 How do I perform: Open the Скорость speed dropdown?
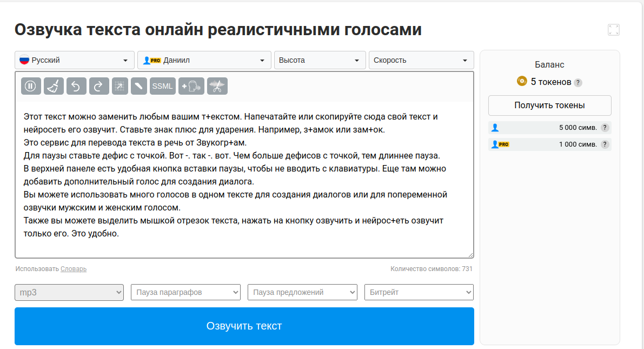click(x=421, y=60)
